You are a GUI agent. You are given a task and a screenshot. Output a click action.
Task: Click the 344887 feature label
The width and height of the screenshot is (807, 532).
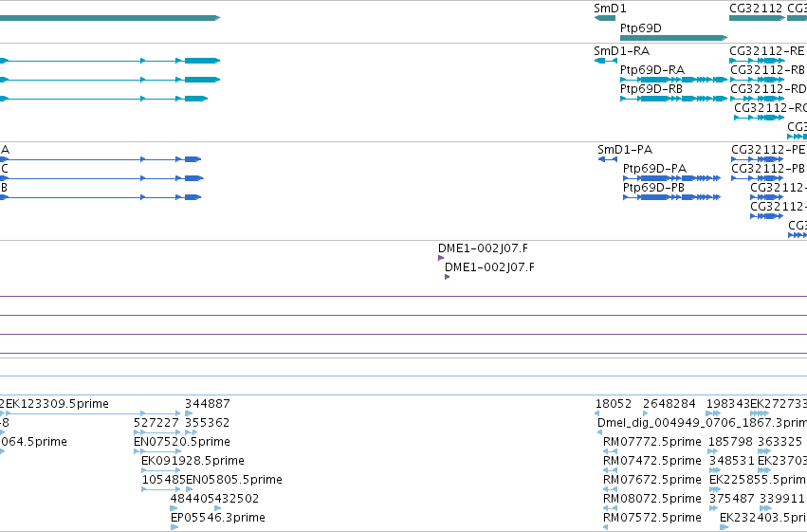208,404
